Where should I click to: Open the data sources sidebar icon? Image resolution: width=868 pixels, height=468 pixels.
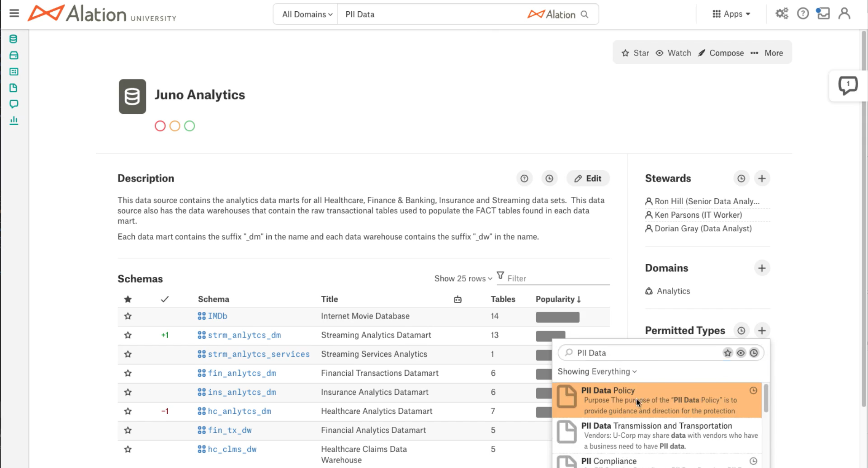point(14,39)
